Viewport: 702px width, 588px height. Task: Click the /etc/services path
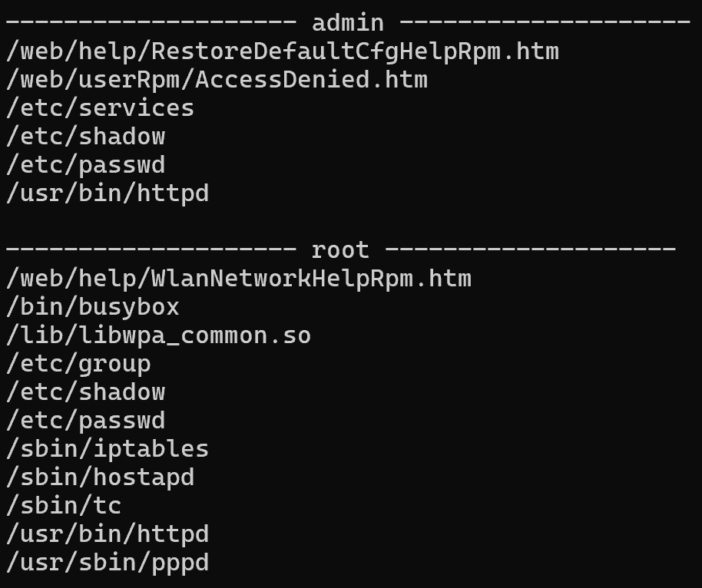[100, 108]
